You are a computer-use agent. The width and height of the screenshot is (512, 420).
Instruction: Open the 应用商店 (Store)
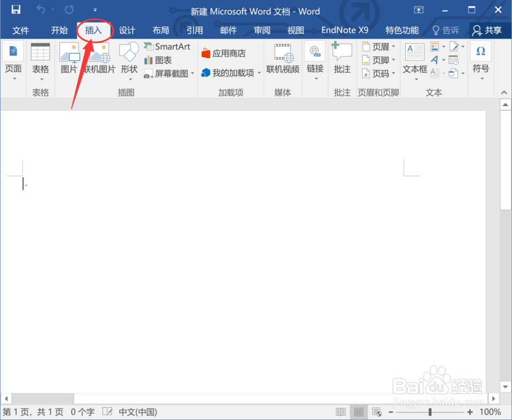pos(224,53)
